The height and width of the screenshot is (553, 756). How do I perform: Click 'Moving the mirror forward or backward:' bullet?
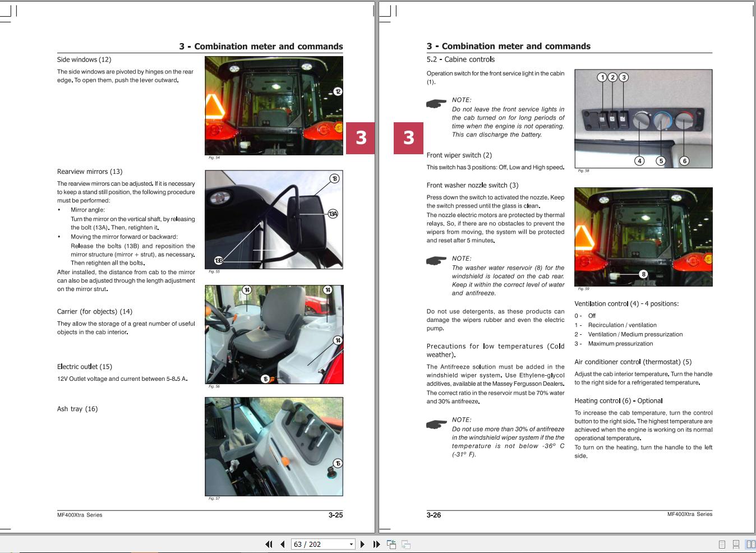click(x=124, y=237)
